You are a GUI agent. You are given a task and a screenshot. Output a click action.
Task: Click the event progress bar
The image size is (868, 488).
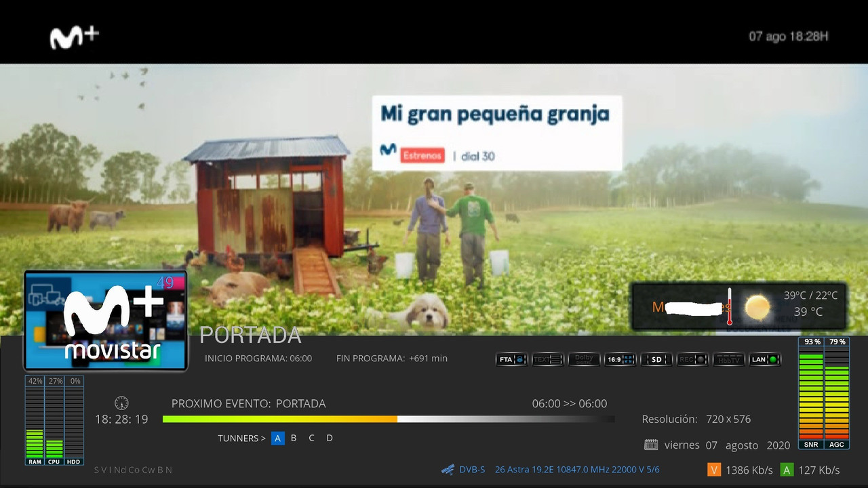pos(389,419)
